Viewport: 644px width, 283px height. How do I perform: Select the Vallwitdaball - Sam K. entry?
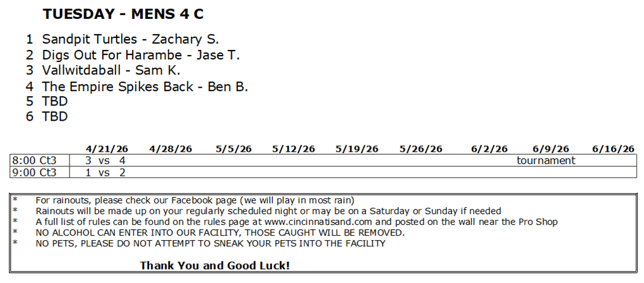coord(111,70)
